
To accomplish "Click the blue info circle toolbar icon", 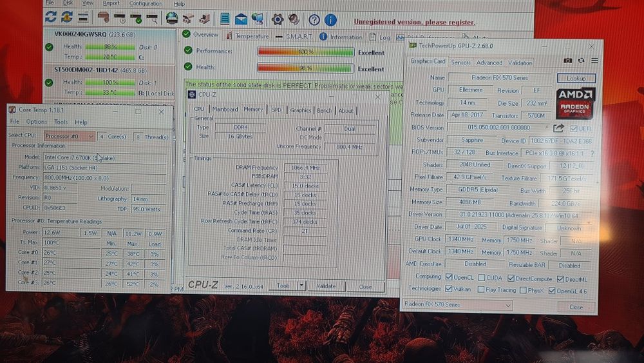I will click(330, 19).
